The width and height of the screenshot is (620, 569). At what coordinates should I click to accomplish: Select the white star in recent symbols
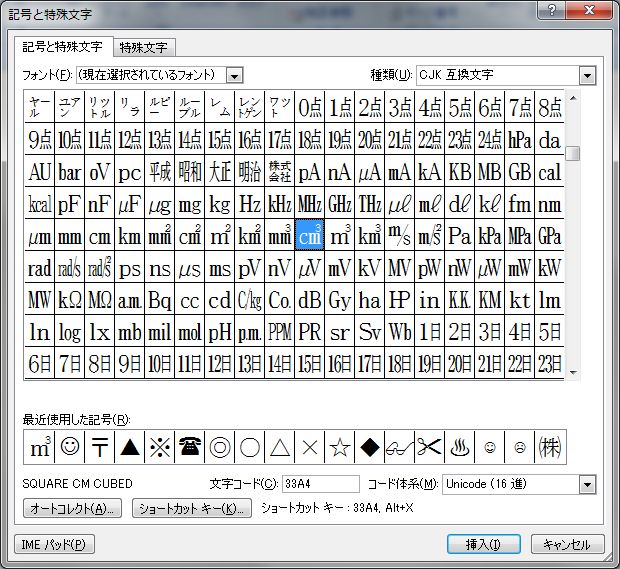tap(340, 447)
